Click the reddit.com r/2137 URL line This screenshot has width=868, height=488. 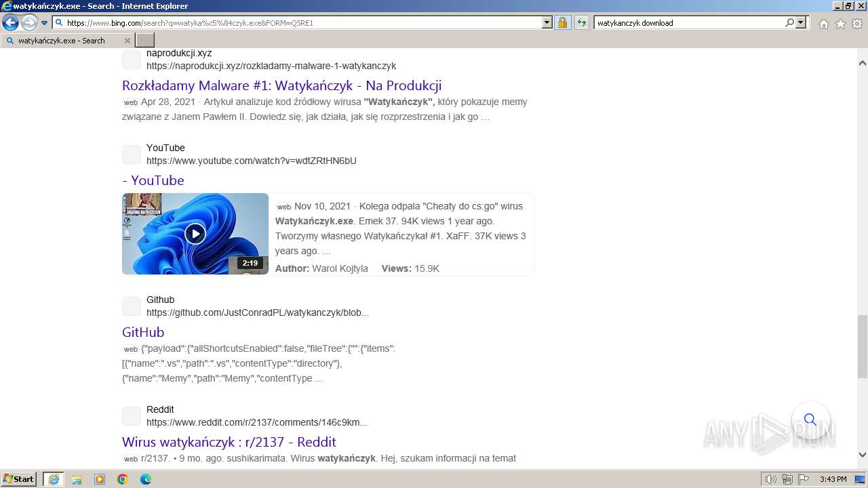(x=257, y=422)
